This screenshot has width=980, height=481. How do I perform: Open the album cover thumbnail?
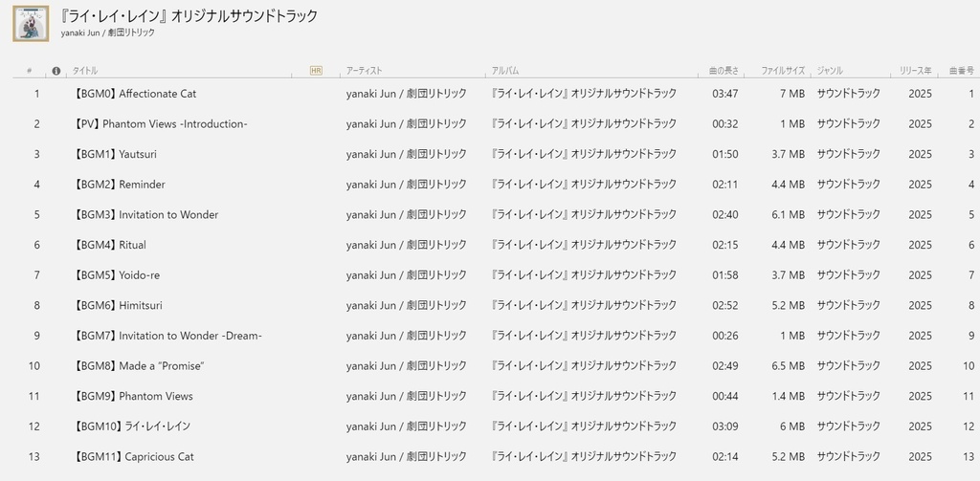[31, 23]
